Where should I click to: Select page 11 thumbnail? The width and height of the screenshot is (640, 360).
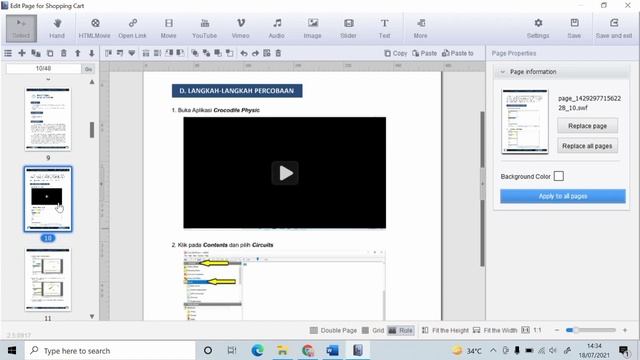(48, 280)
